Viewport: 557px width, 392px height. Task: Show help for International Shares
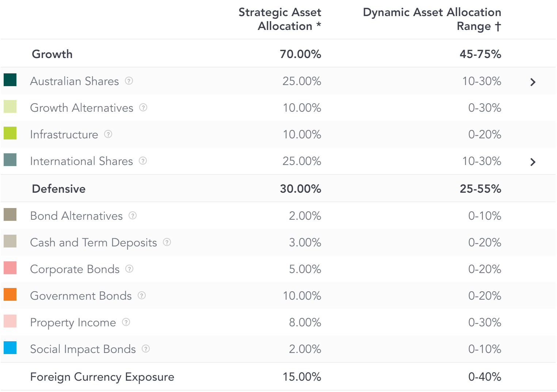143,161
